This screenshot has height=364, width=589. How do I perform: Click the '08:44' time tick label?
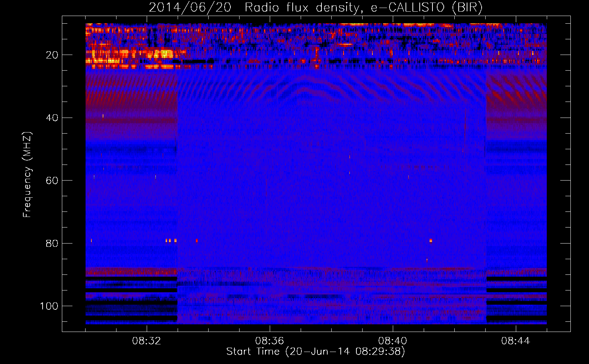click(x=515, y=341)
